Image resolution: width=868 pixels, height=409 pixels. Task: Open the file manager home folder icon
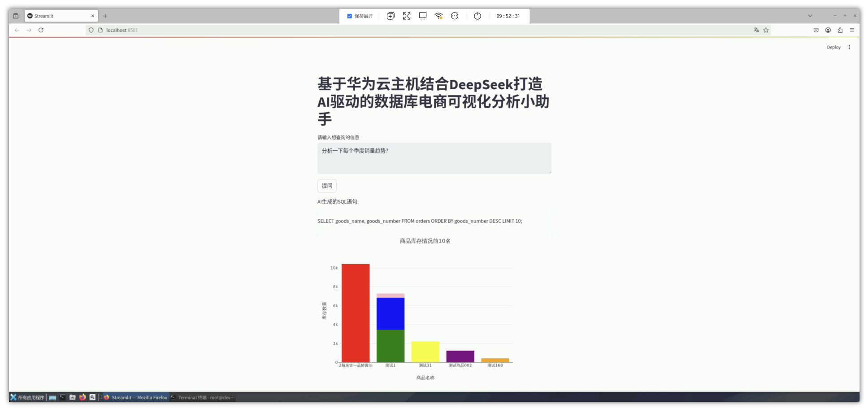73,397
